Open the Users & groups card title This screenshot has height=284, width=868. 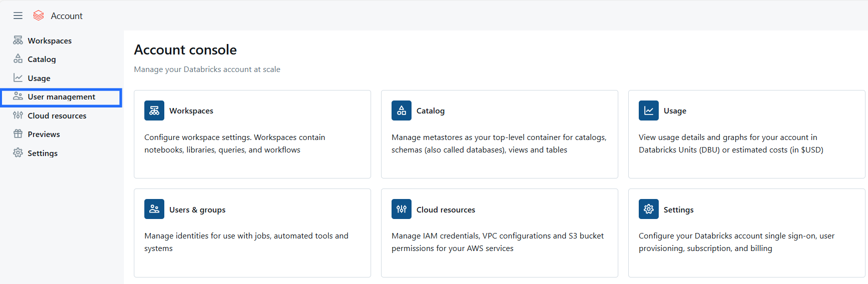pos(197,209)
